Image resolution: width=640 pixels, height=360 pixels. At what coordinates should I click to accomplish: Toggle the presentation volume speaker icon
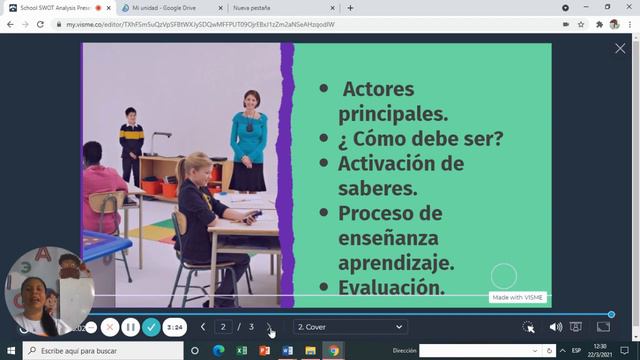[555, 327]
